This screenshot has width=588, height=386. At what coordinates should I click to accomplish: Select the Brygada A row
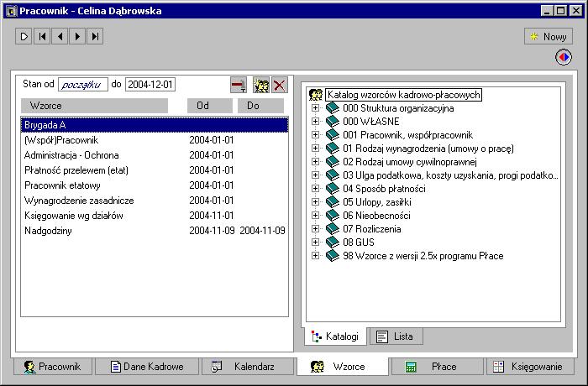pyautogui.click(x=155, y=125)
